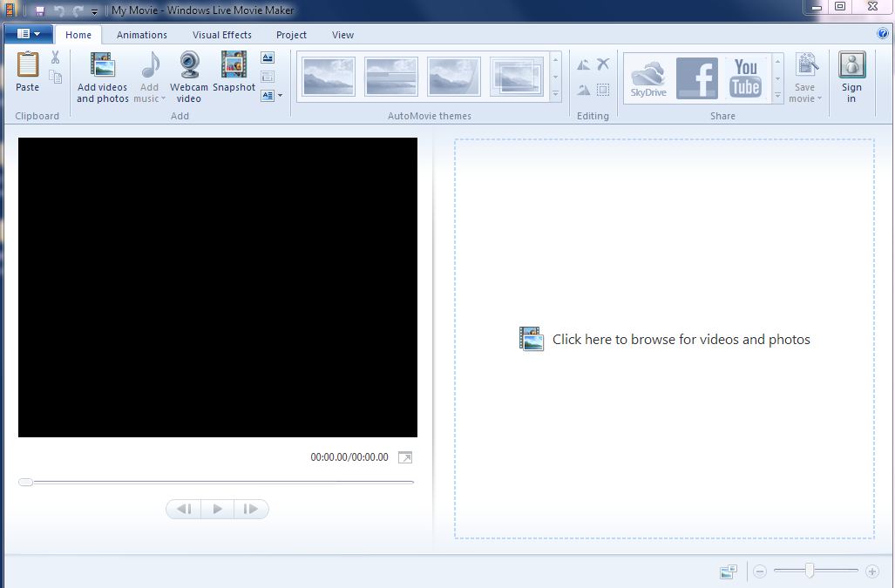Click the zoom time scale slider handle

click(810, 571)
